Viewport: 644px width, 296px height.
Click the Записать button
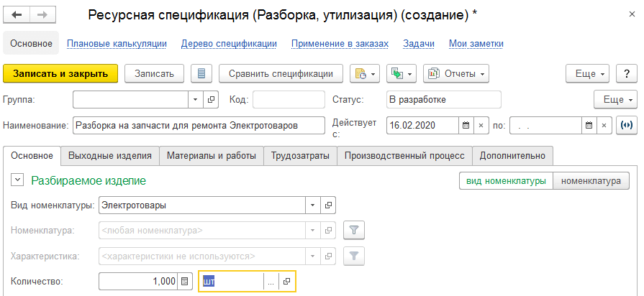[155, 74]
